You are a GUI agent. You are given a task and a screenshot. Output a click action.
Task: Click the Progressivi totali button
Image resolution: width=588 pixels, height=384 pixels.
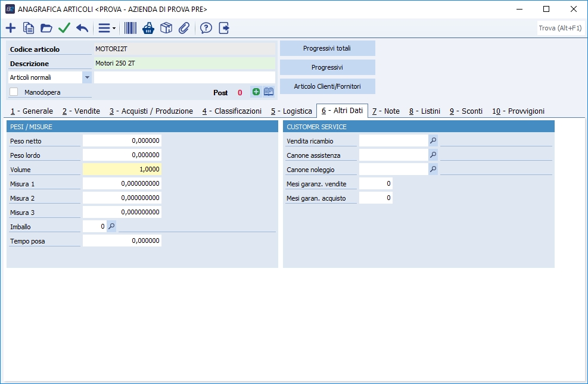click(x=327, y=48)
